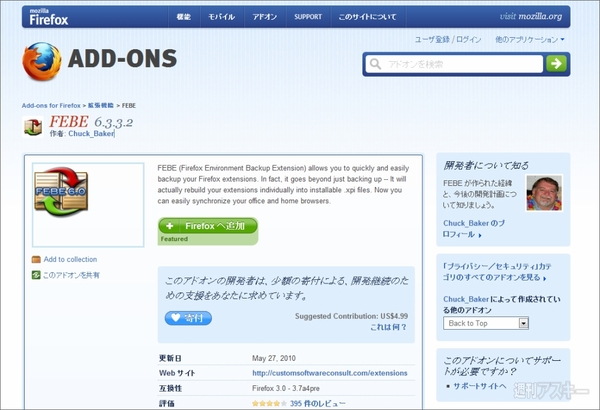
Task: Click the Firefox へ追加 install button
Action: pos(208,226)
